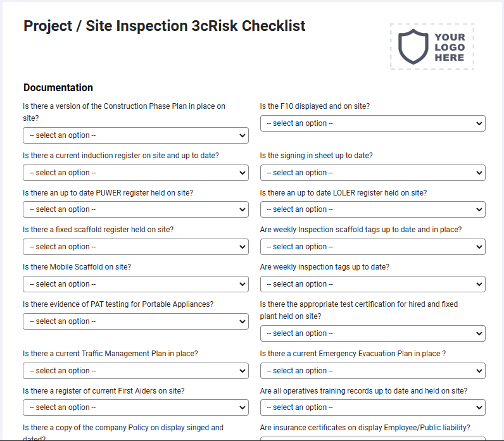Open operatives training records dropdown
This screenshot has height=441, width=504.
pyautogui.click(x=372, y=407)
